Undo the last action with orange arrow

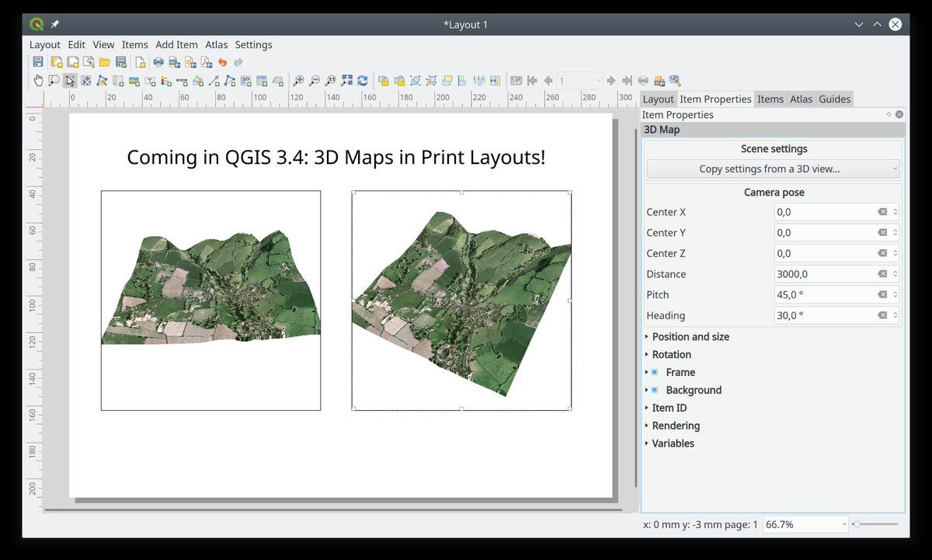click(222, 62)
